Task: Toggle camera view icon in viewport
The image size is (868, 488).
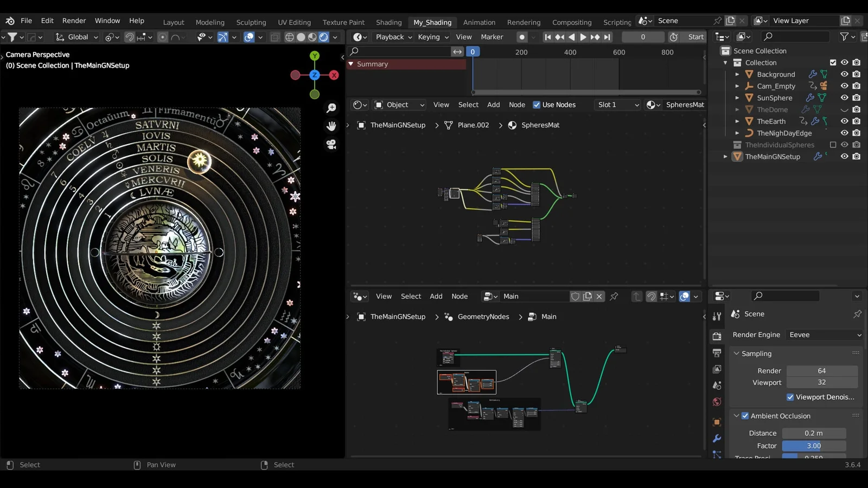Action: (x=331, y=145)
